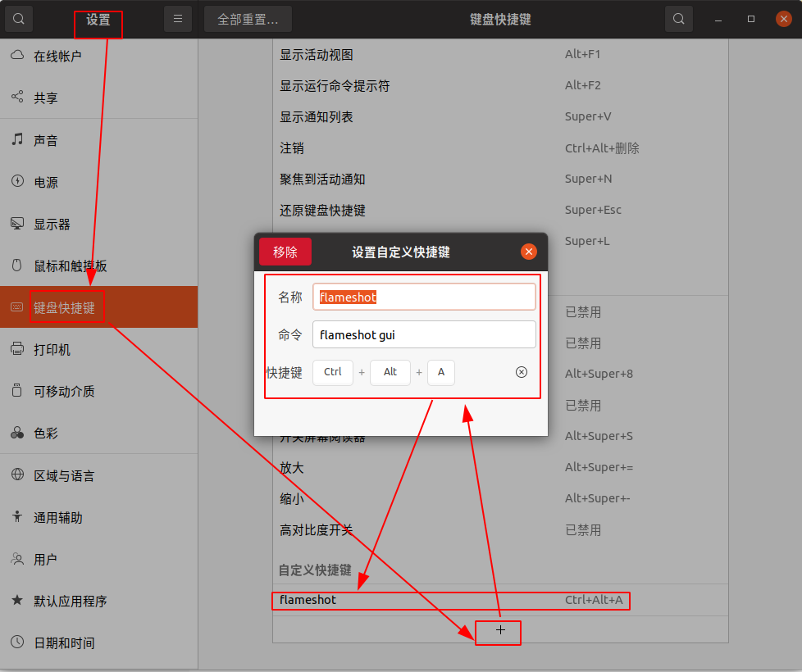Click the Super+L shortcut value
This screenshot has height=672, width=802.
click(x=587, y=241)
